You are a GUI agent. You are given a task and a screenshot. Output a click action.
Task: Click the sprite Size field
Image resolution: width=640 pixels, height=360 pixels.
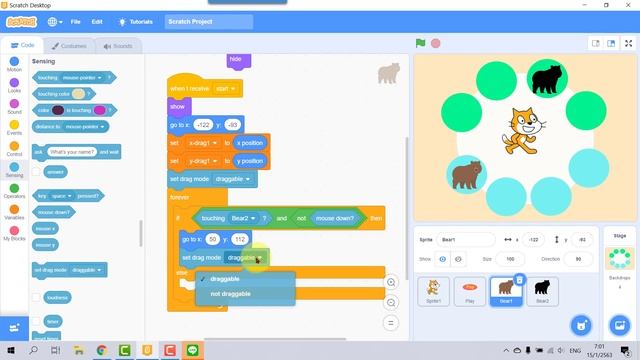click(510, 259)
